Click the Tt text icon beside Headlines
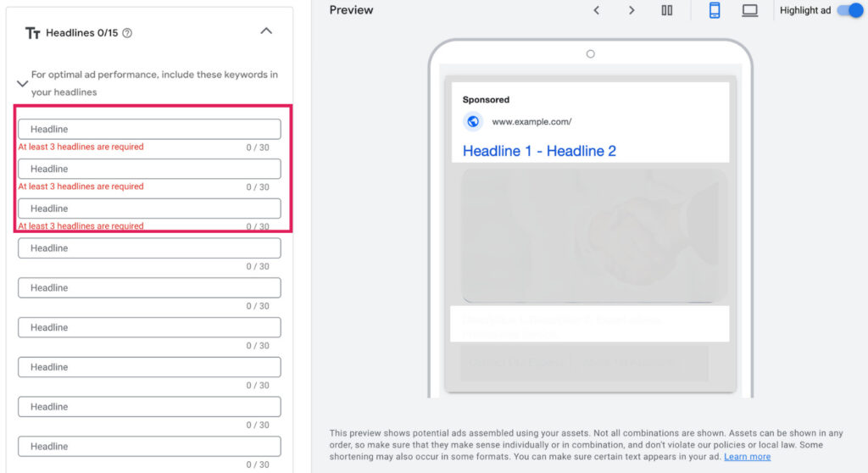868x473 pixels. pos(33,33)
